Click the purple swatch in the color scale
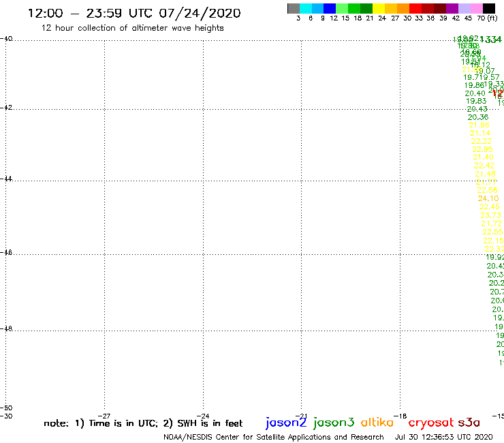The width and height of the screenshot is (504, 443). coord(452,8)
